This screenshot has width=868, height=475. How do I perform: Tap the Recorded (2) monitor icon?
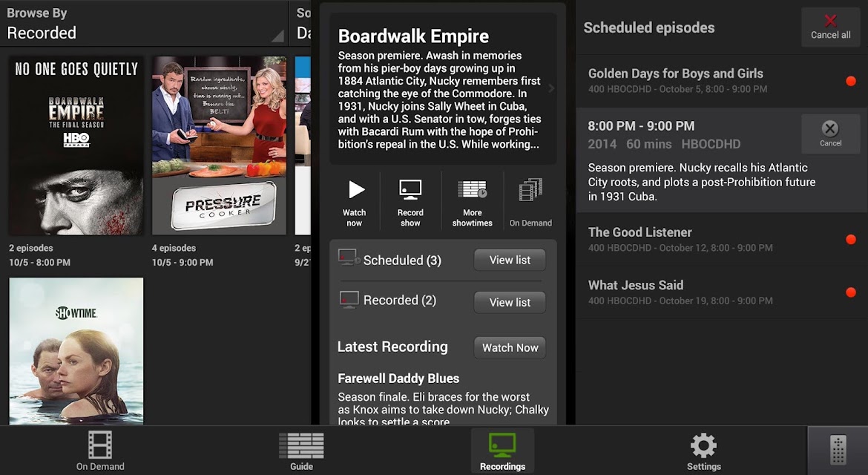pyautogui.click(x=349, y=300)
